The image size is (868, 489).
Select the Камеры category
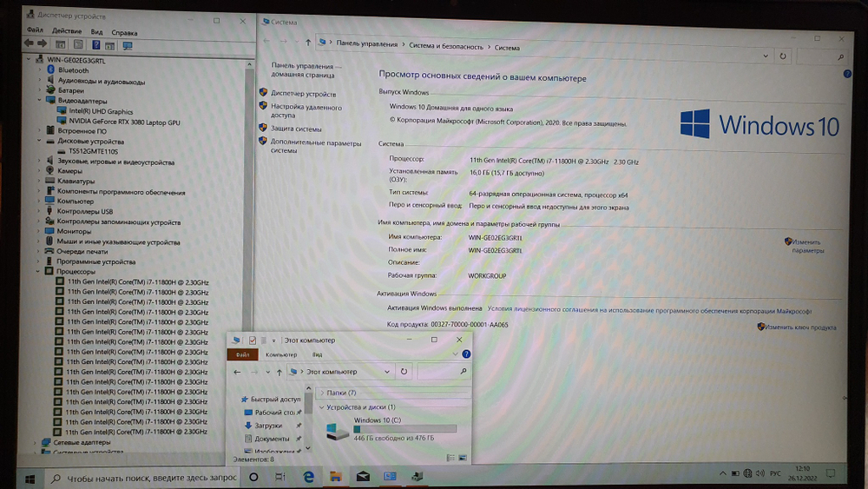(x=69, y=170)
